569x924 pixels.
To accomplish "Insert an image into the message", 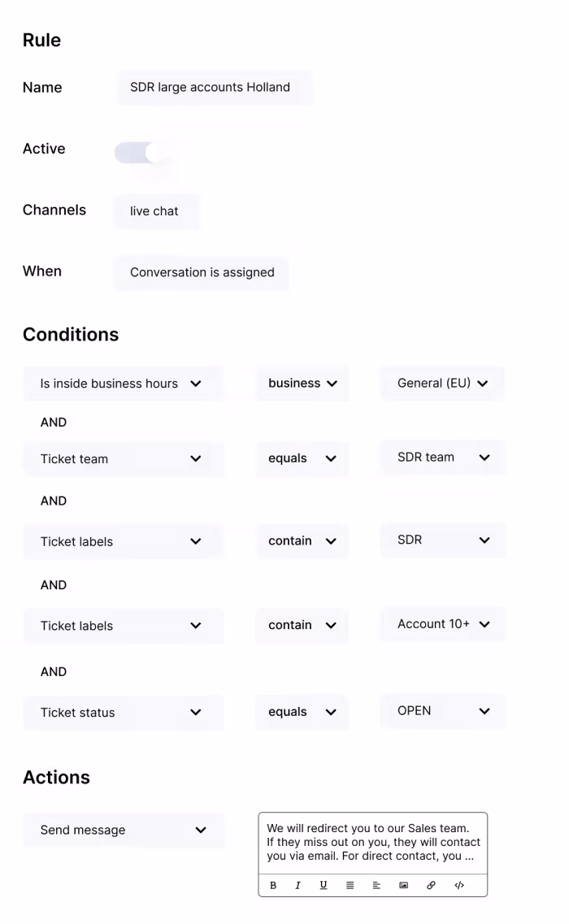I will (403, 886).
